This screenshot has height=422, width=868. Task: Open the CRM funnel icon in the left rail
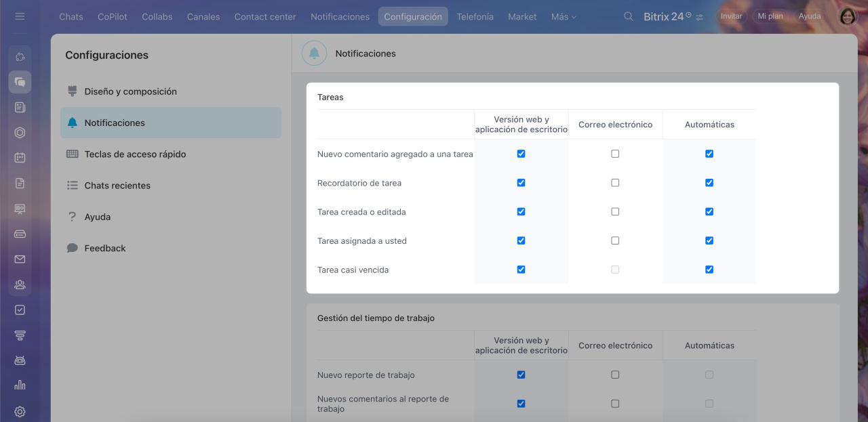tap(20, 335)
